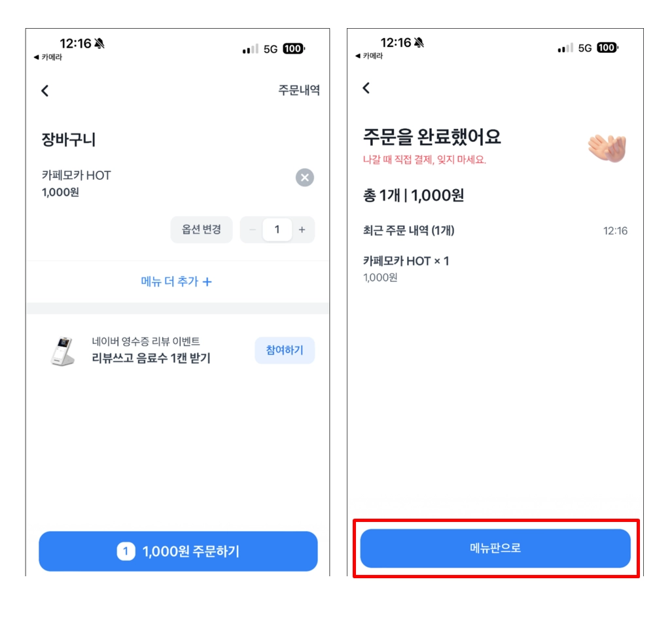Click the 옵션 변경 button
Viewport: 672px width, 624px height.
coord(202,230)
